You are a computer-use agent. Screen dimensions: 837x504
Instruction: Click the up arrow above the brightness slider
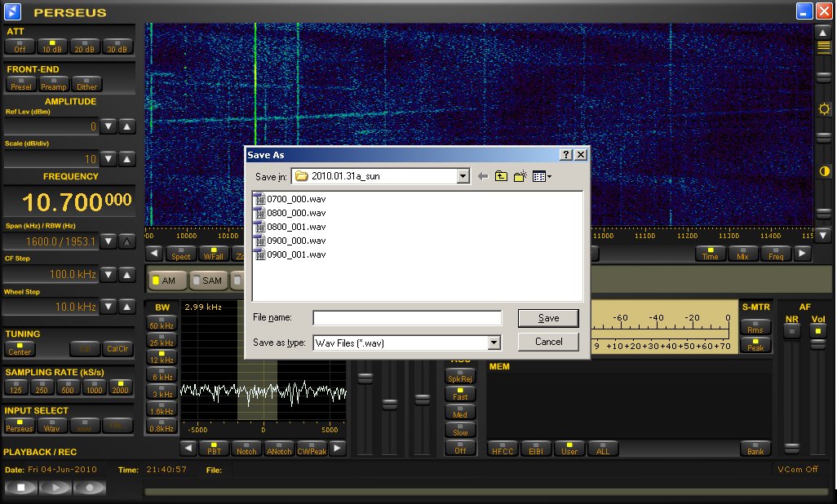[x=823, y=33]
